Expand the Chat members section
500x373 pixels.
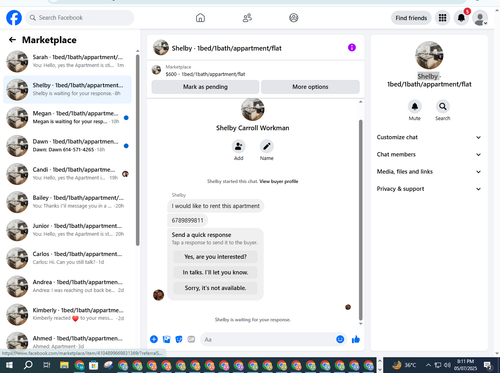429,154
